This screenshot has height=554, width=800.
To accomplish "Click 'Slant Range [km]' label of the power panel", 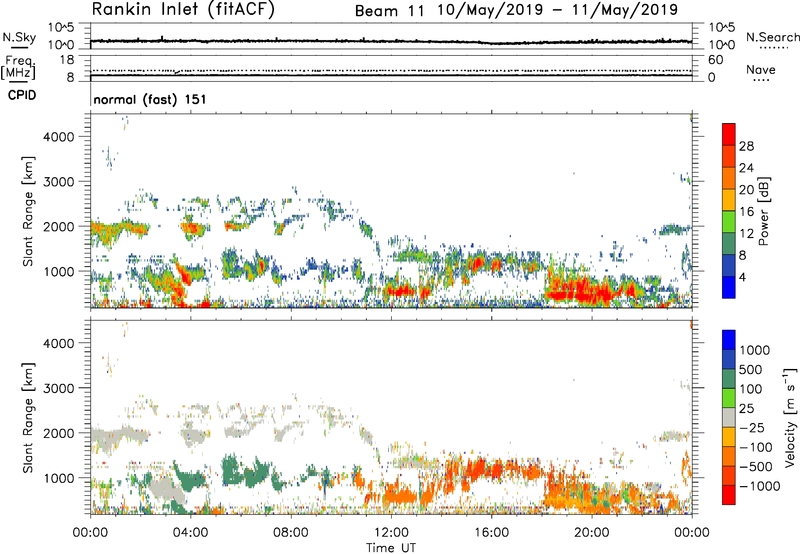I will [x=28, y=211].
